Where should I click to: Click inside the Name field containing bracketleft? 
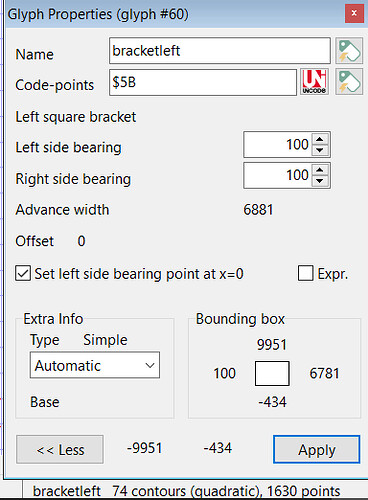[220, 51]
